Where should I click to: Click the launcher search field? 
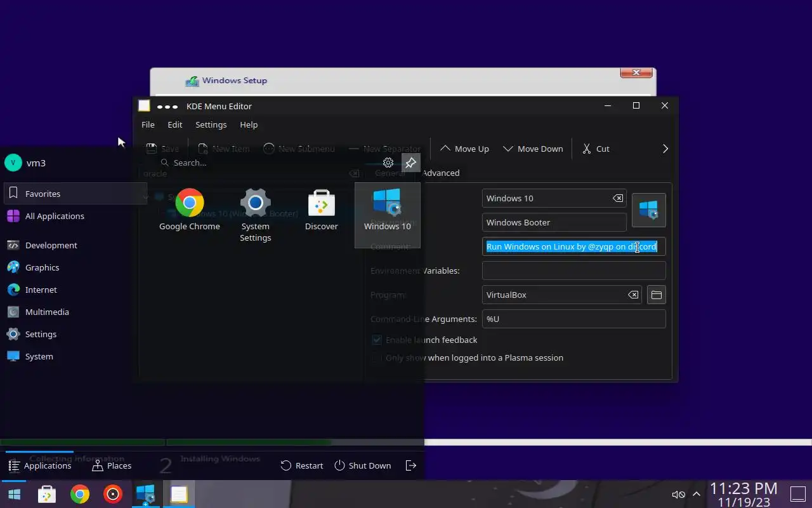[x=270, y=163]
